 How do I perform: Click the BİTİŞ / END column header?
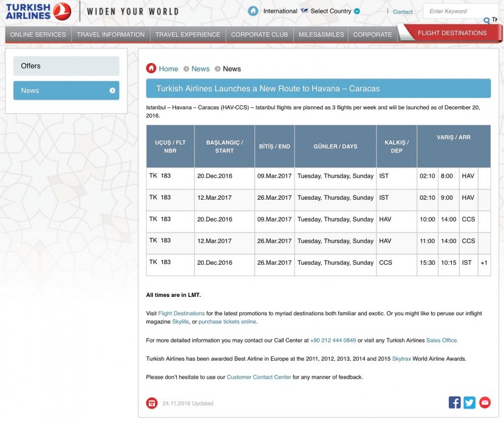click(x=274, y=146)
